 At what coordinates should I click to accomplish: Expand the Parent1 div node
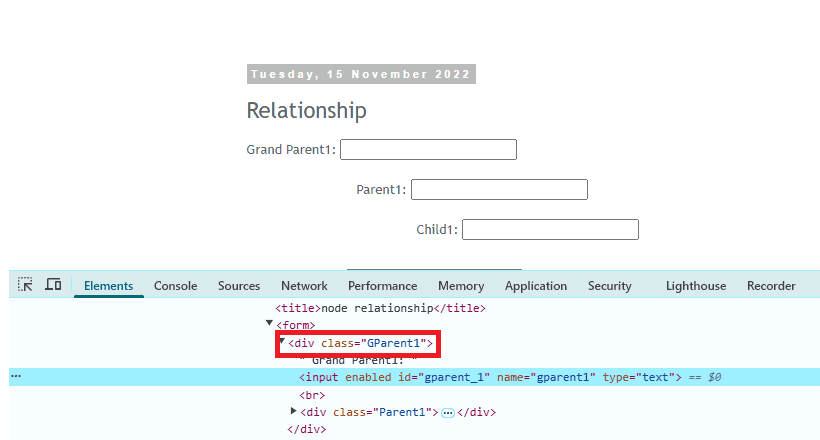click(x=293, y=411)
